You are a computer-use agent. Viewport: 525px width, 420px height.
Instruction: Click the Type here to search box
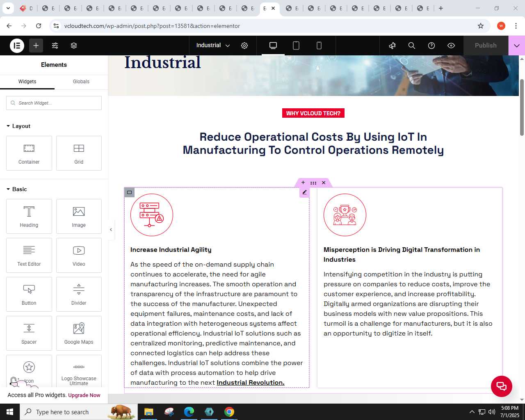pos(78,412)
